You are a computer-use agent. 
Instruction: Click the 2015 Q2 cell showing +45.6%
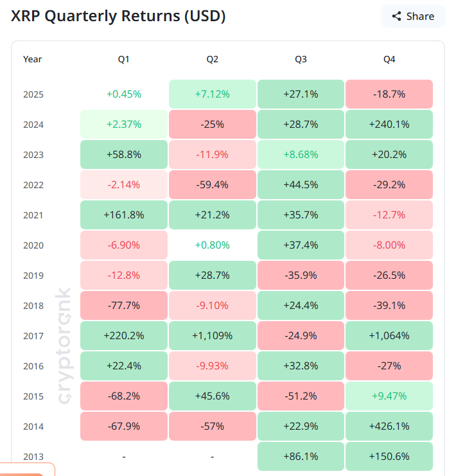212,396
